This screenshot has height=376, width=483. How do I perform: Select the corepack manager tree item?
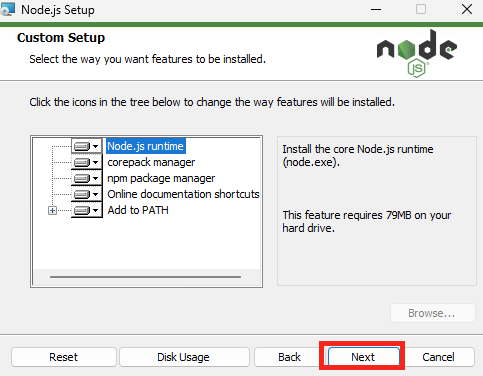[x=151, y=162]
